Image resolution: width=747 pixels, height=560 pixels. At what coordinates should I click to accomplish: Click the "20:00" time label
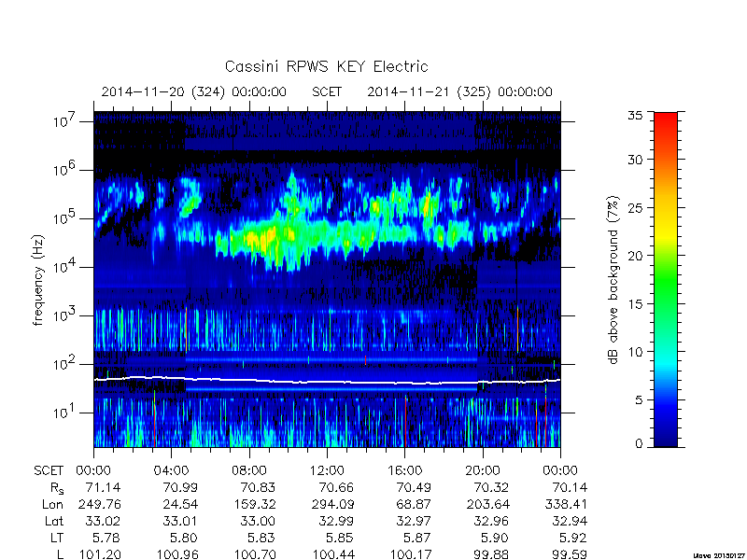[482, 471]
